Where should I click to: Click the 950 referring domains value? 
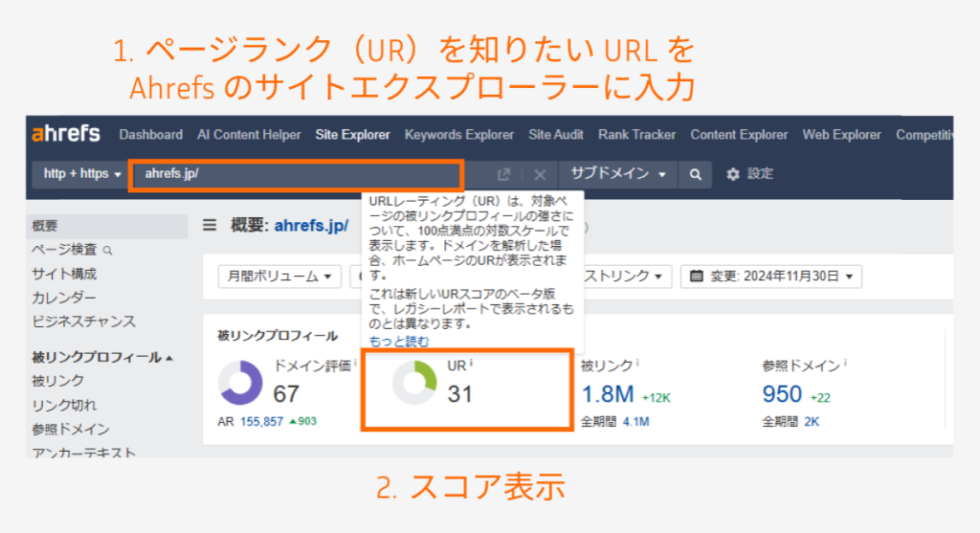pyautogui.click(x=782, y=394)
